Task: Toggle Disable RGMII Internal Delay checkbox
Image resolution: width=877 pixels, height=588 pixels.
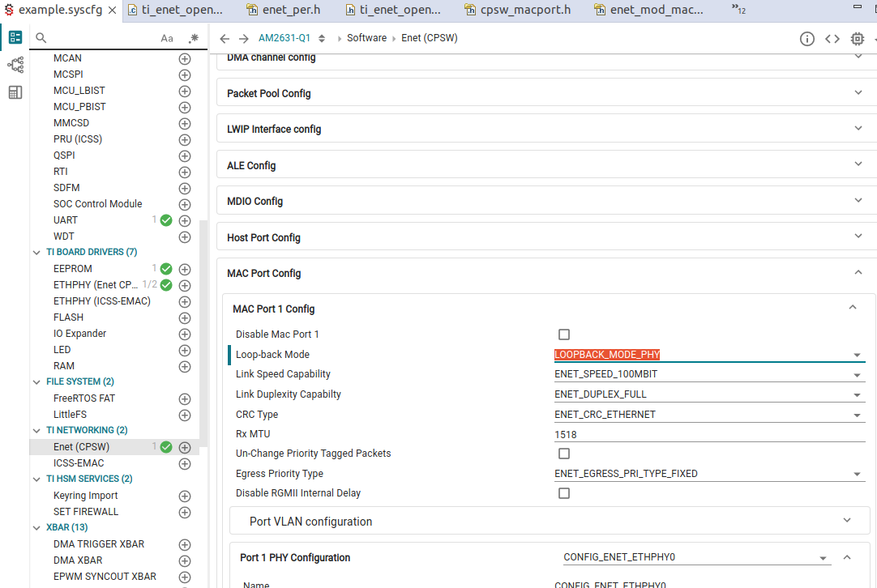Action: tap(564, 493)
